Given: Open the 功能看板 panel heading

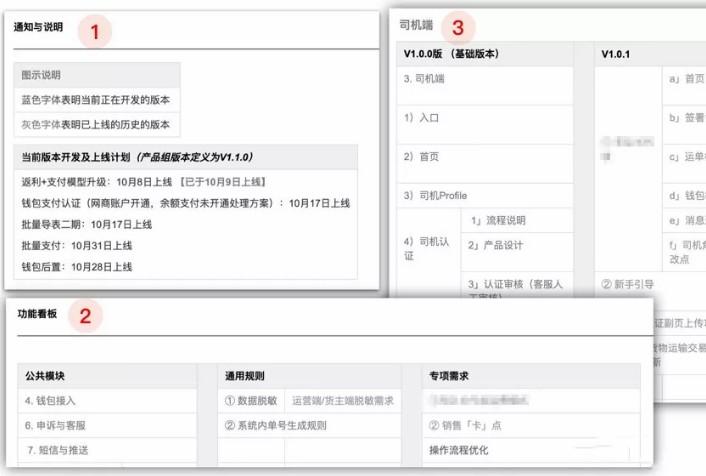Looking at the screenshot, I should click(x=37, y=314).
